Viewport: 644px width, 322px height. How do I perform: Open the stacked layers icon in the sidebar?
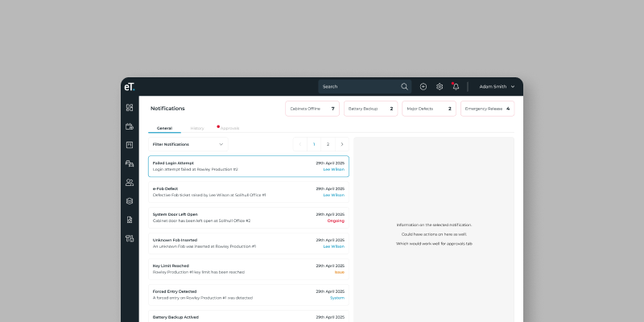tap(130, 200)
